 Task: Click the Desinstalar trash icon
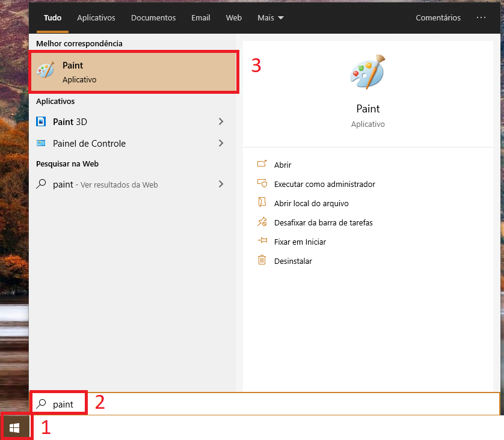pyautogui.click(x=262, y=260)
